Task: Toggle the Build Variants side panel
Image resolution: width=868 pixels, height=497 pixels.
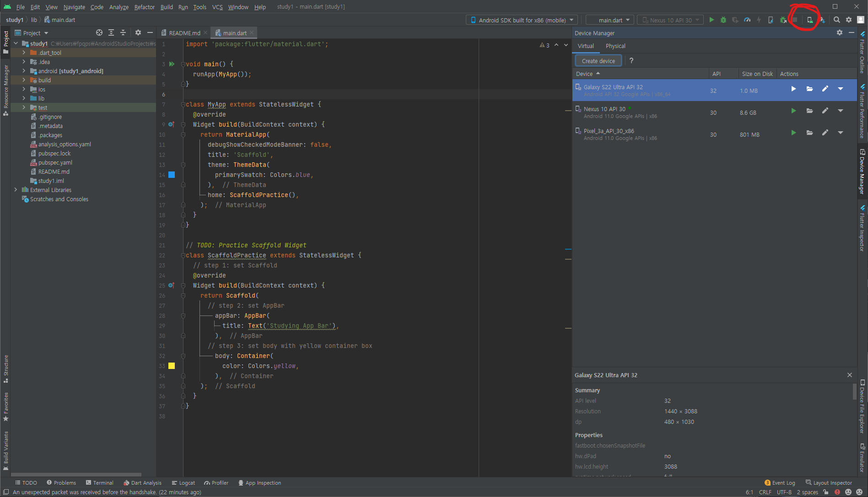Action: 5,450
